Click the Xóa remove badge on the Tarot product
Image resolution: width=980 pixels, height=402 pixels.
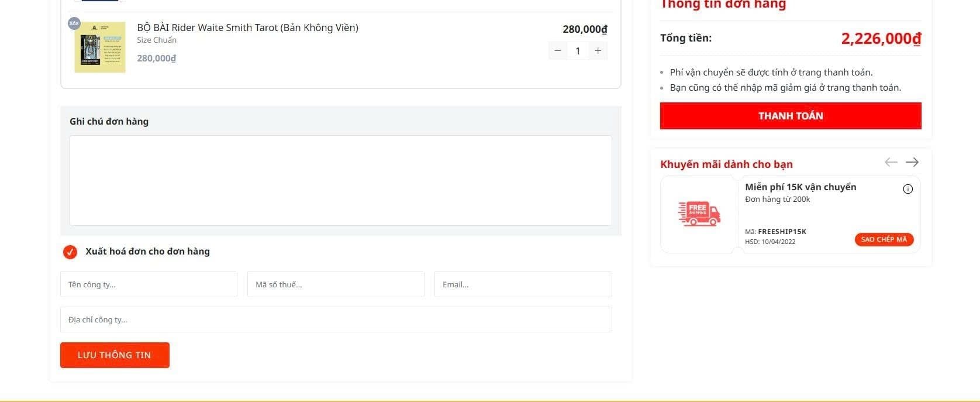pos(74,23)
